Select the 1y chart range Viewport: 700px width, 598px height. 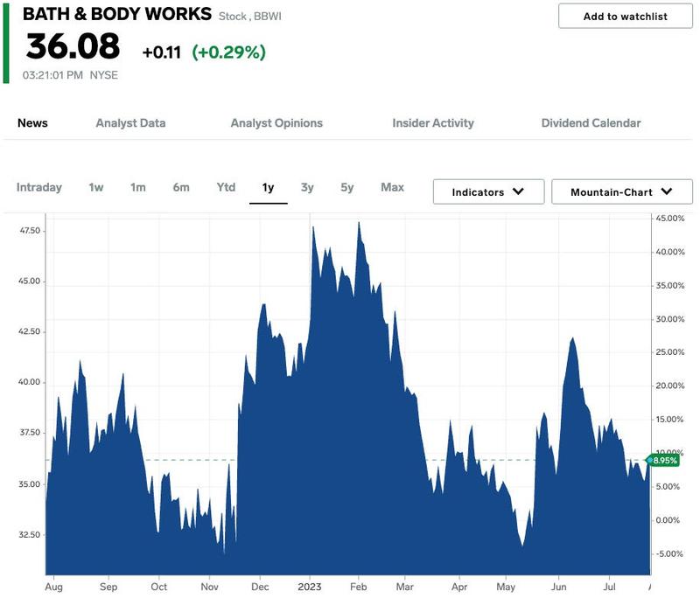[x=268, y=188]
